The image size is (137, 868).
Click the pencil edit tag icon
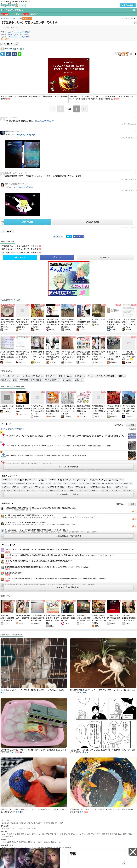[17, 44]
